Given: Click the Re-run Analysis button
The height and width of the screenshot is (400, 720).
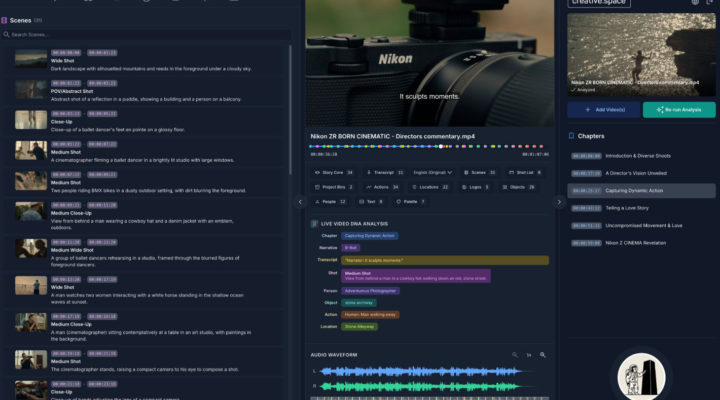Looking at the screenshot, I should pos(679,110).
